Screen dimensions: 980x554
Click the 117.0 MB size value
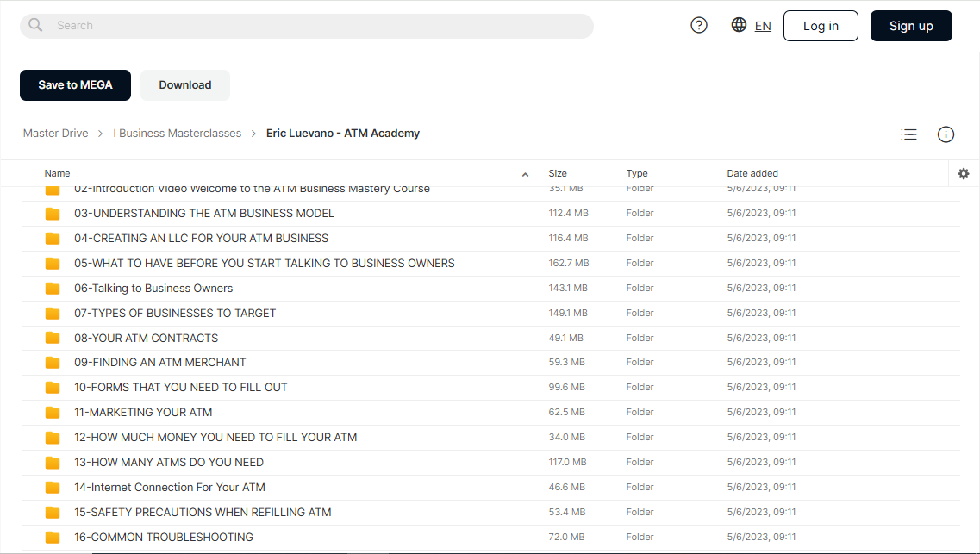click(x=567, y=462)
